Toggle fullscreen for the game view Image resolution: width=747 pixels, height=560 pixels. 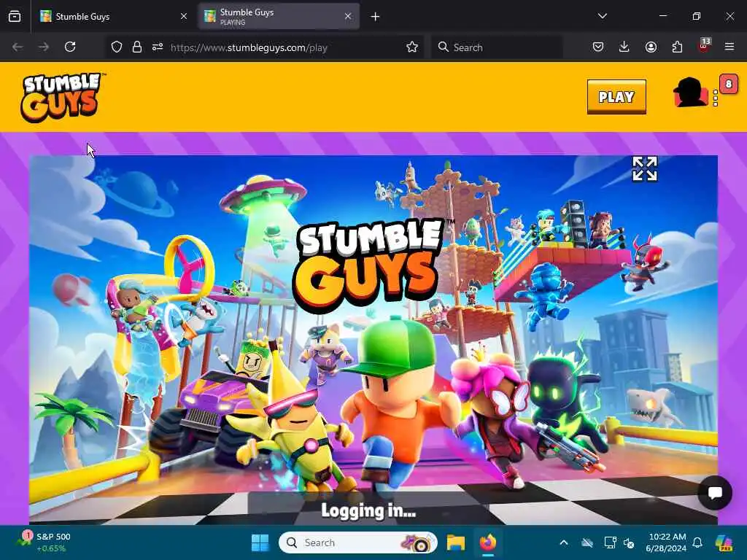[645, 169]
